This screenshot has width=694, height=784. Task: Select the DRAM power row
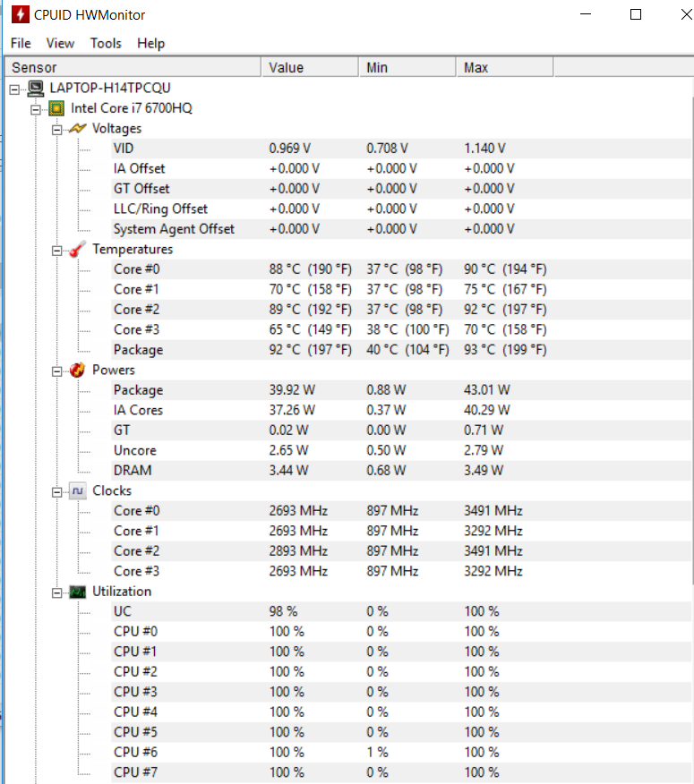tap(401, 471)
